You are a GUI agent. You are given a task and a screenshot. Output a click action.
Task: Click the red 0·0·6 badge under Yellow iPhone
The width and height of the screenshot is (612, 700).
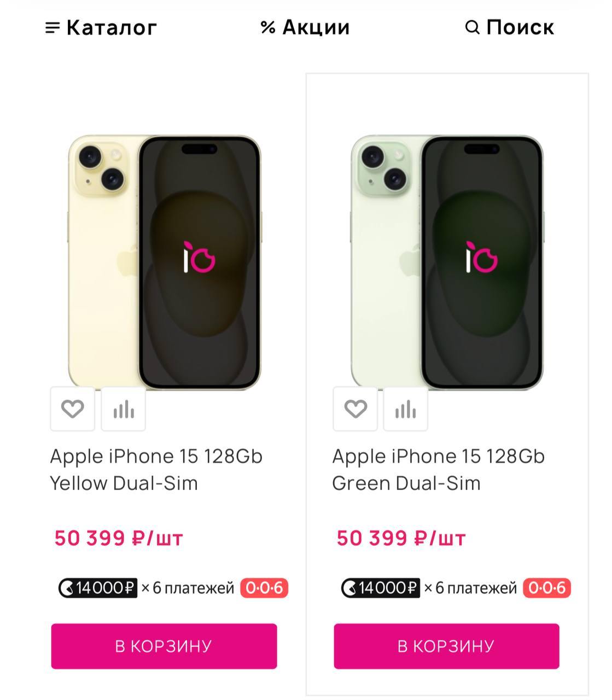(264, 588)
